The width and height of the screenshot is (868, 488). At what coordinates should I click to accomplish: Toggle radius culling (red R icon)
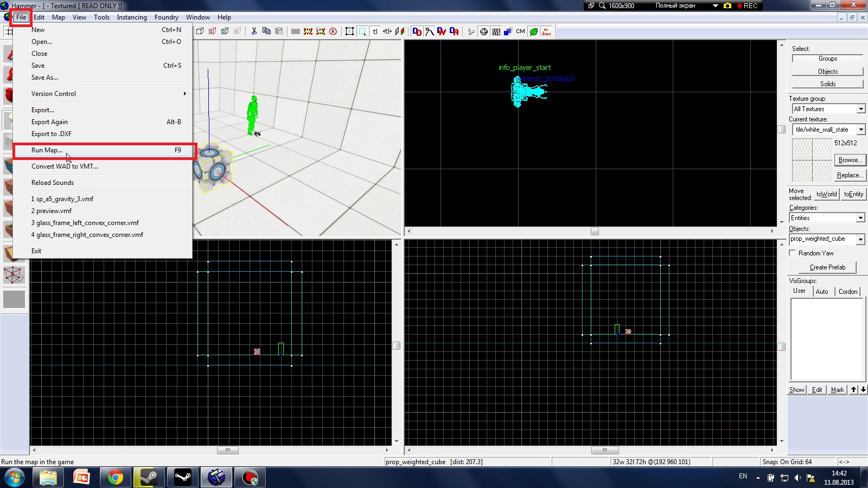tap(333, 31)
